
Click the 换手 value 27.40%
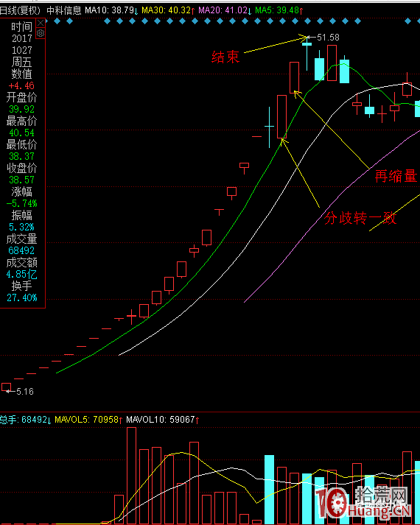coord(22,297)
